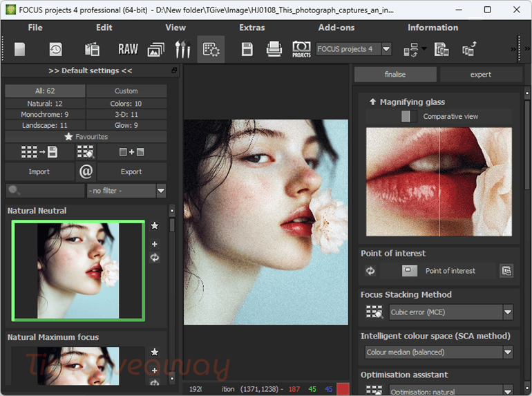Switch to the finalise tab

(395, 75)
